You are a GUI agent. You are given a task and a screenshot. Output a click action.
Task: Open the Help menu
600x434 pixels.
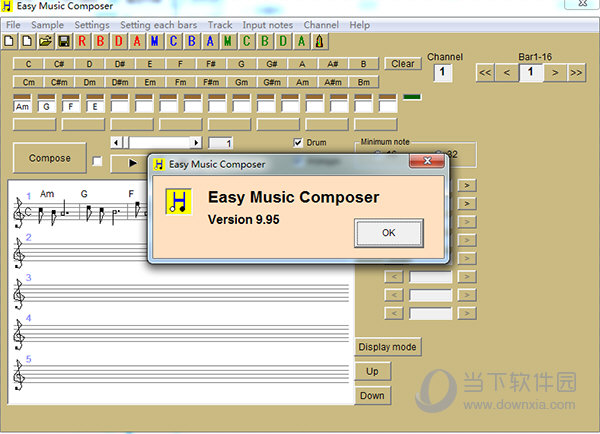tap(359, 25)
